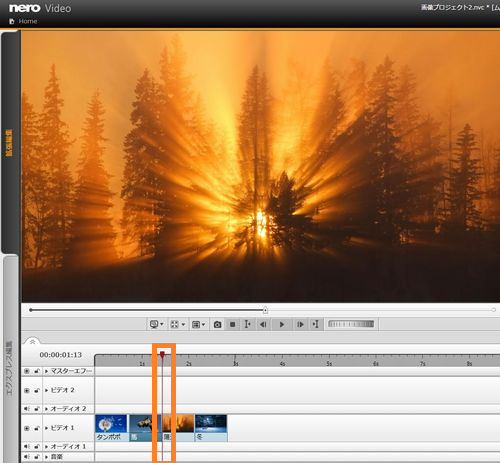This screenshot has width=500, height=463.
Task: Open the preview layout options dropdown
Action: (199, 324)
